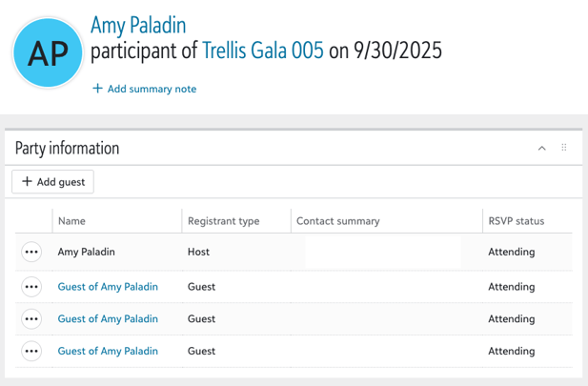Click the plus icon in Add guest button

pos(27,181)
